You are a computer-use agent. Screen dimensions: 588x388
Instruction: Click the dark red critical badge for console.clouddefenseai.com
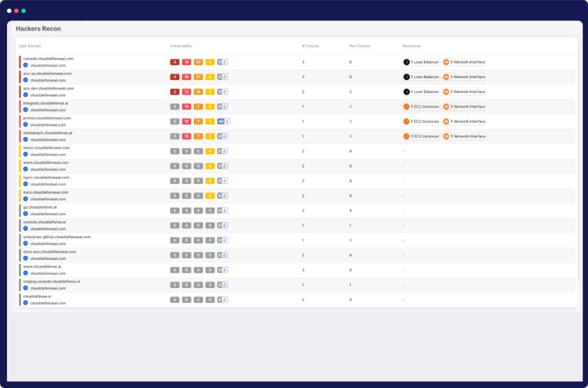[x=174, y=62]
